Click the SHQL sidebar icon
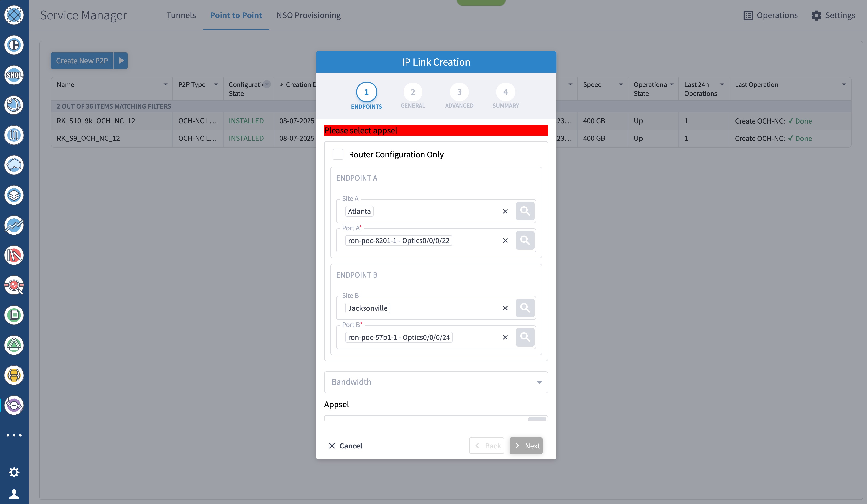Screen dimensions: 867x504 tap(14, 75)
